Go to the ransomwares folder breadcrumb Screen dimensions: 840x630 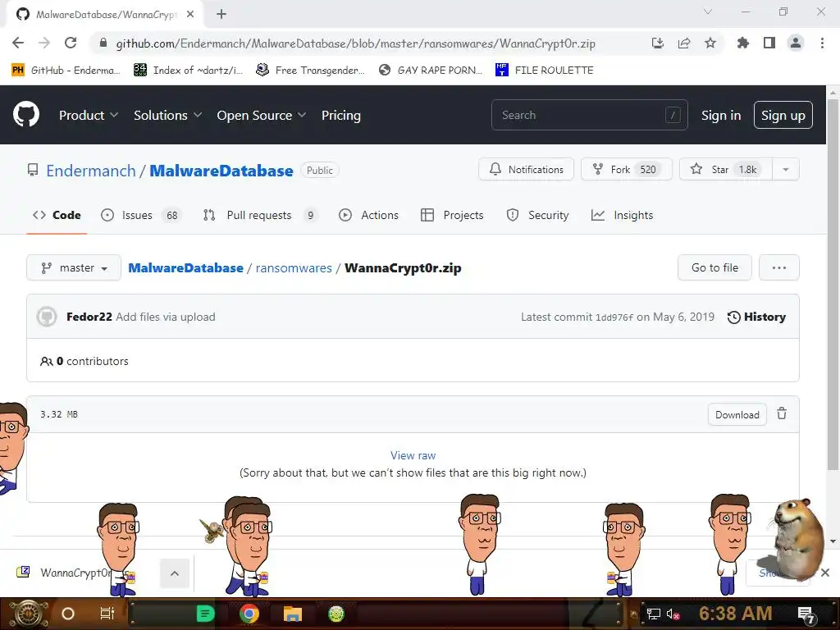294,268
